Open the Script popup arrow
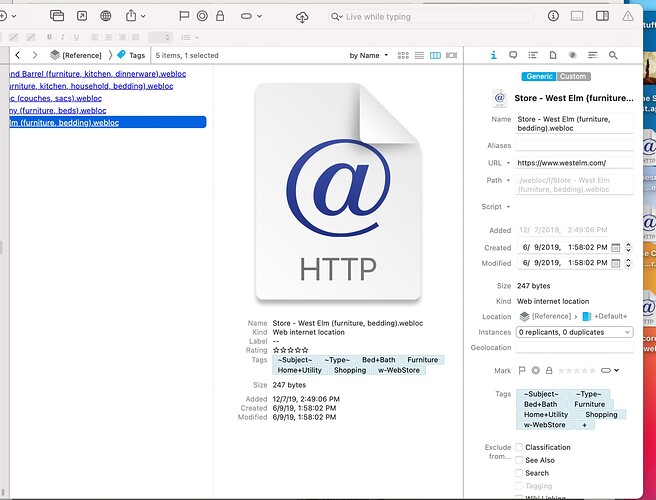 pyautogui.click(x=508, y=207)
